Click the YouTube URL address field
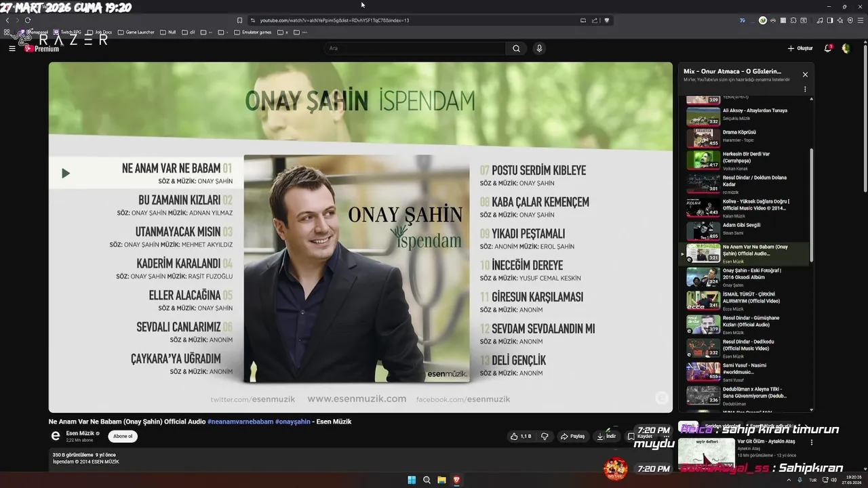Viewport: 868px width, 488px height. [414, 20]
